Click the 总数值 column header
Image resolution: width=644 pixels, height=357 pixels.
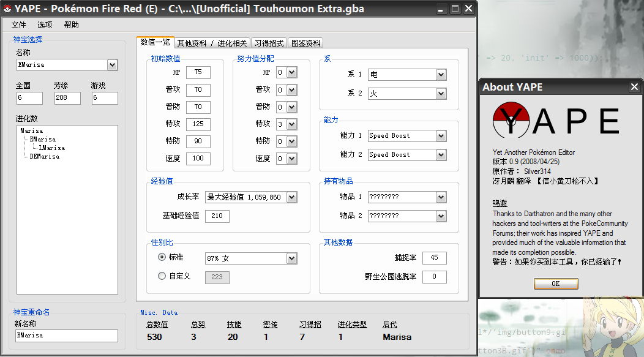157,325
